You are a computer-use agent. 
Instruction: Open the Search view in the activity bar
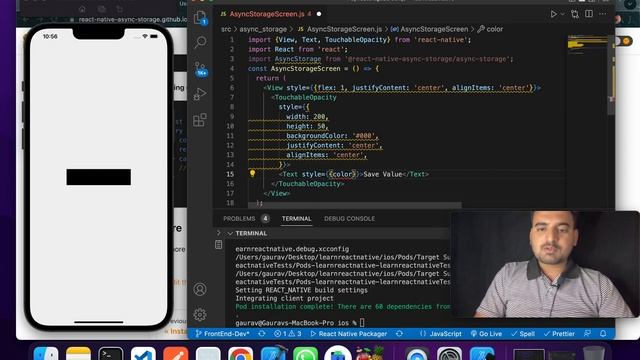point(200,42)
